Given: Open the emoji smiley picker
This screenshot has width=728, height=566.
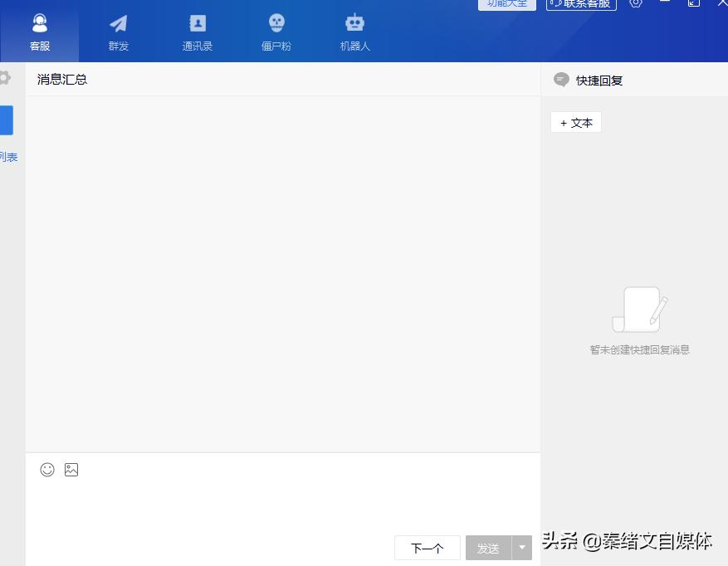Looking at the screenshot, I should pyautogui.click(x=46, y=470).
